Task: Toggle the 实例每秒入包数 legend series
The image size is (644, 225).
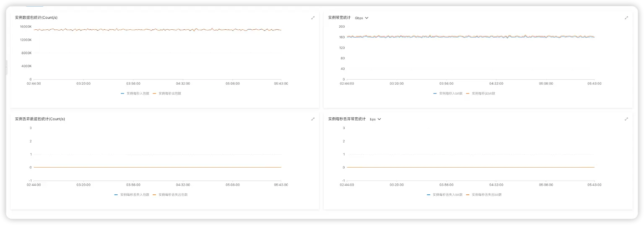Action: pyautogui.click(x=134, y=93)
